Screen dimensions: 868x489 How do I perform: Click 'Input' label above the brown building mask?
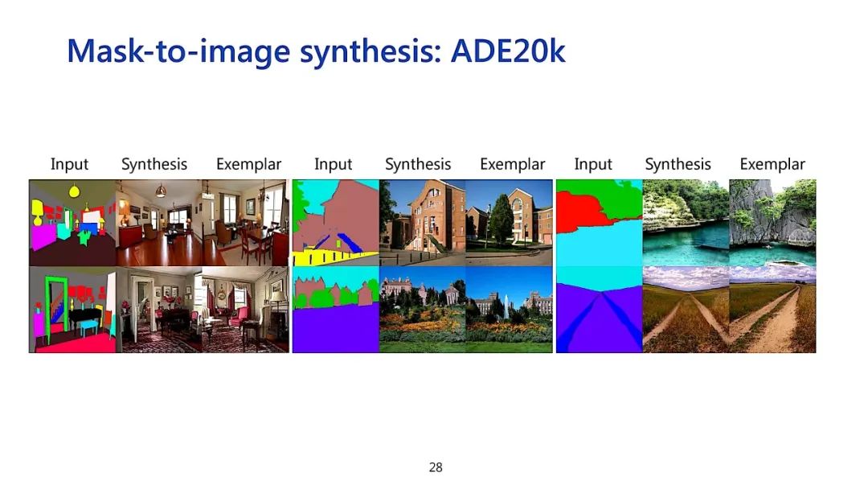(334, 165)
